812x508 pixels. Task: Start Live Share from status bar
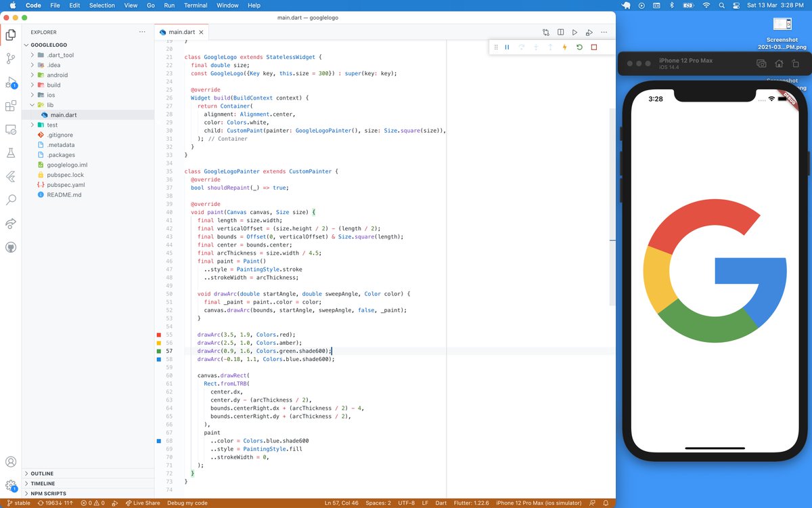pyautogui.click(x=142, y=503)
